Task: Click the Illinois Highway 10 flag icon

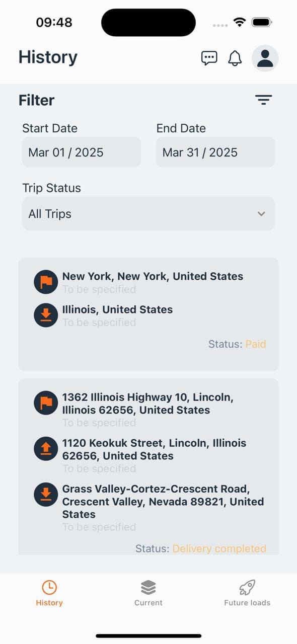Action: click(46, 403)
